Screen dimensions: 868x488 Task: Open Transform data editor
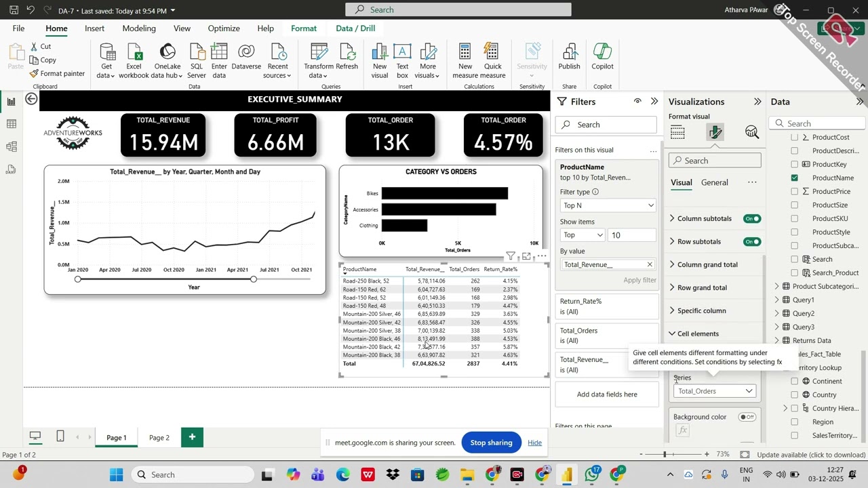[x=318, y=60]
